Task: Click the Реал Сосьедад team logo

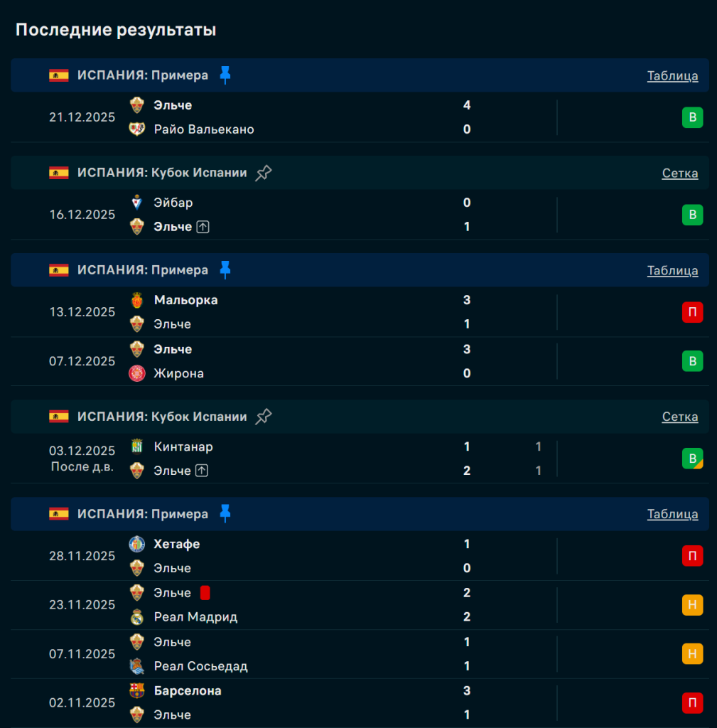Action: pyautogui.click(x=137, y=666)
